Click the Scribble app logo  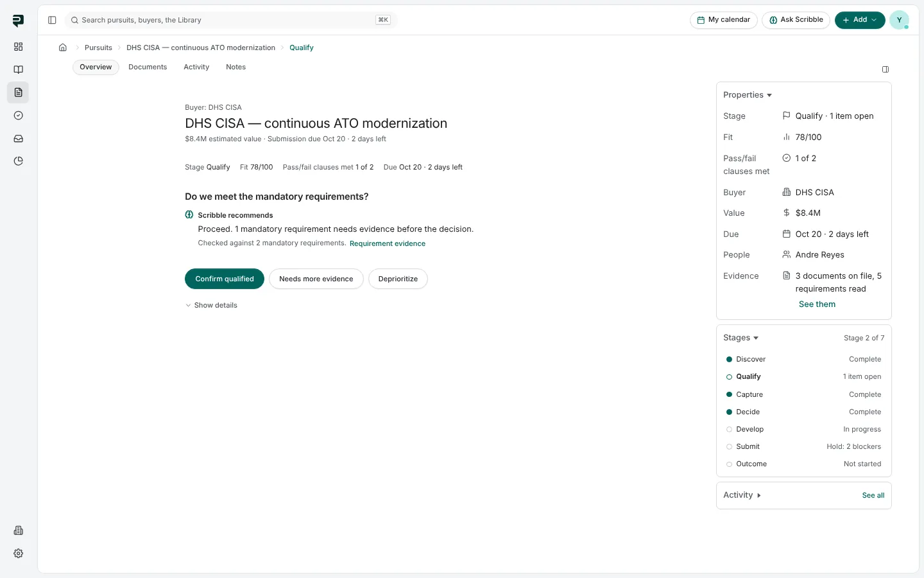[18, 21]
